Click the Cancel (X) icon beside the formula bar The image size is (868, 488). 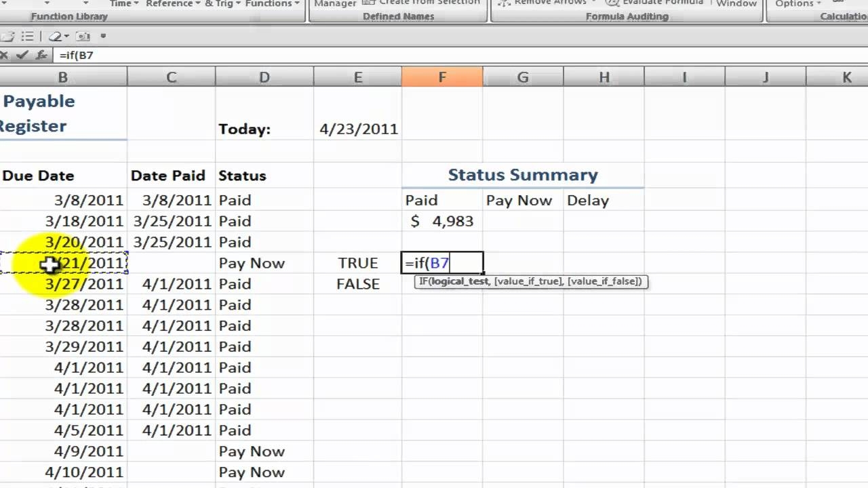click(x=5, y=55)
